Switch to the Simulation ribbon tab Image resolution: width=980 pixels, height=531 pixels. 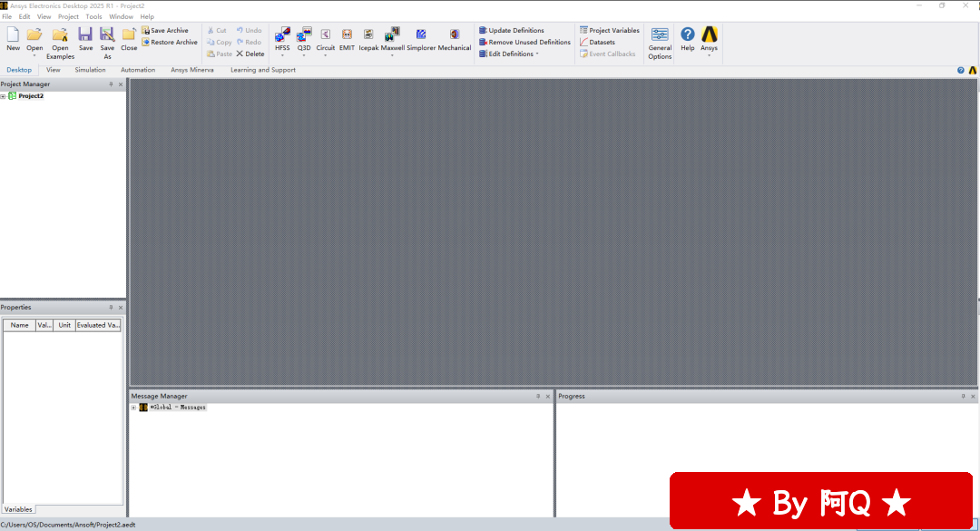[90, 70]
